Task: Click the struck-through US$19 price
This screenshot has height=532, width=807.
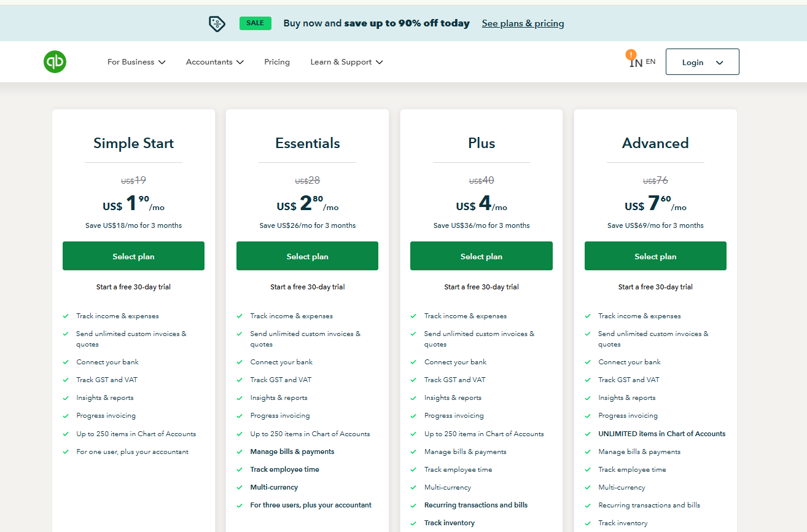Action: (x=133, y=181)
